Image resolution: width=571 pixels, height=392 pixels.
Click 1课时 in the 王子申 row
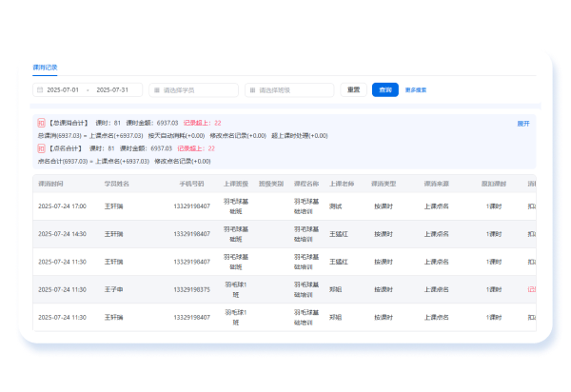coord(494,290)
